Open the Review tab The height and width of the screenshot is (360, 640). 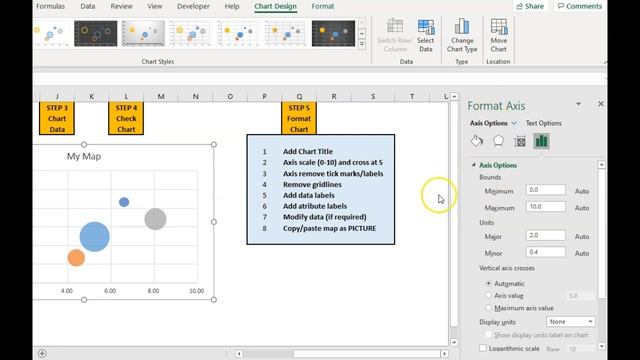(121, 6)
